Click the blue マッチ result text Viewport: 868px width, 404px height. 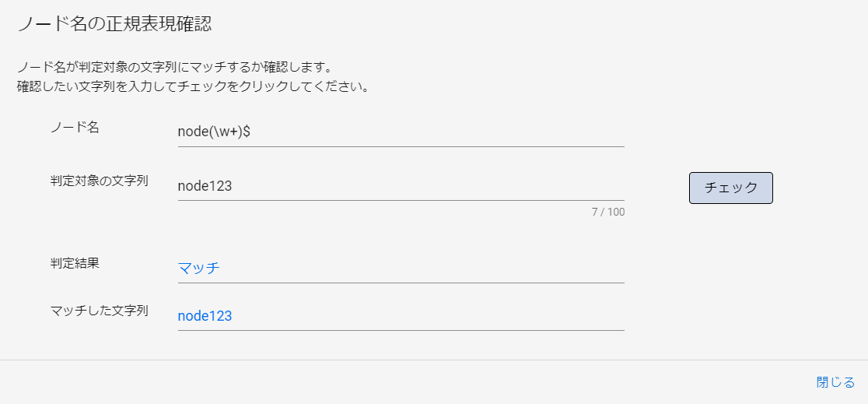(x=199, y=269)
